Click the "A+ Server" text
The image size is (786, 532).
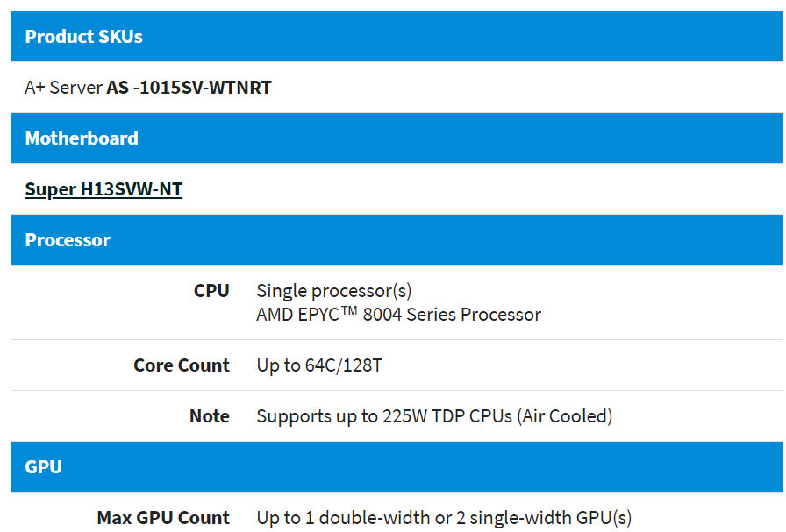[63, 88]
